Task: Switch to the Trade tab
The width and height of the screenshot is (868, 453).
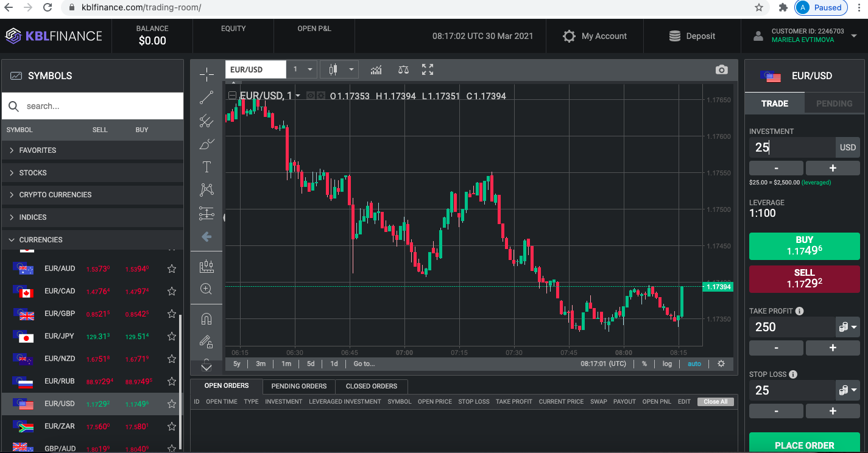Action: tap(775, 103)
